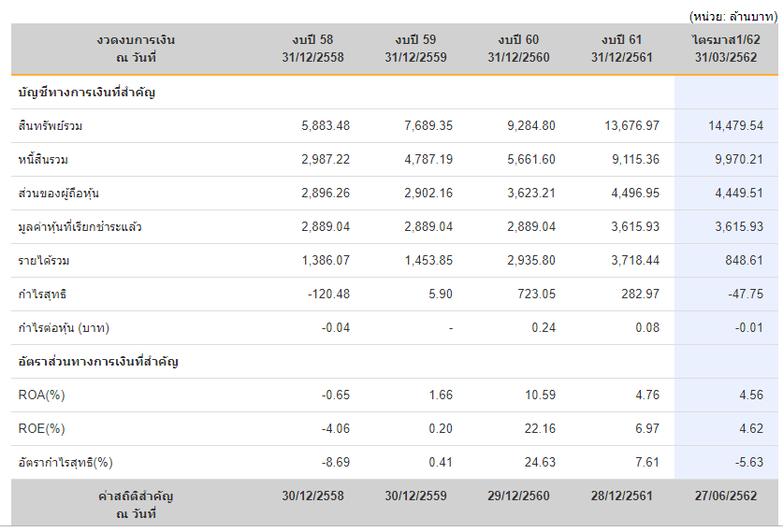Select the อัตรากำไรสุทธิ(%) row label

[65, 463]
